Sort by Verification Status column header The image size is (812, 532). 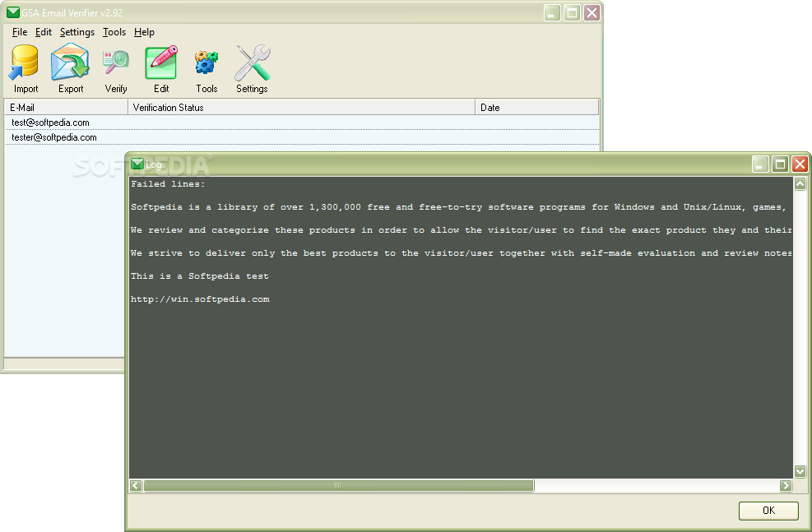point(301,107)
